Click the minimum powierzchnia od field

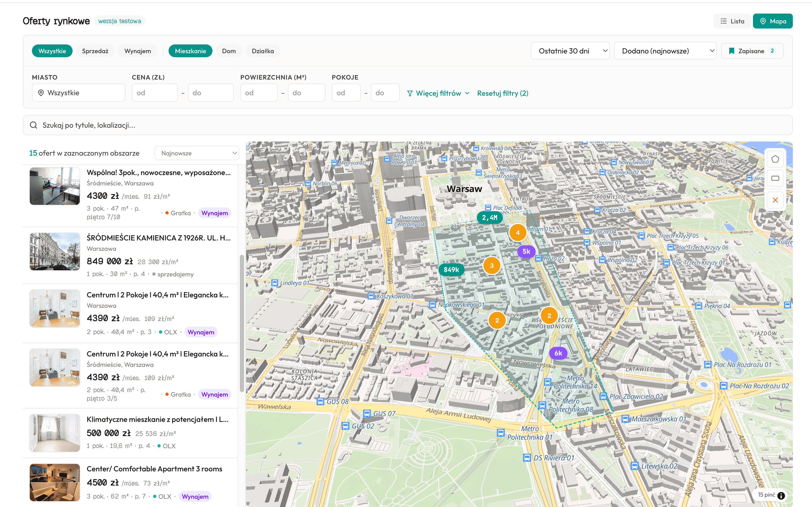click(259, 93)
